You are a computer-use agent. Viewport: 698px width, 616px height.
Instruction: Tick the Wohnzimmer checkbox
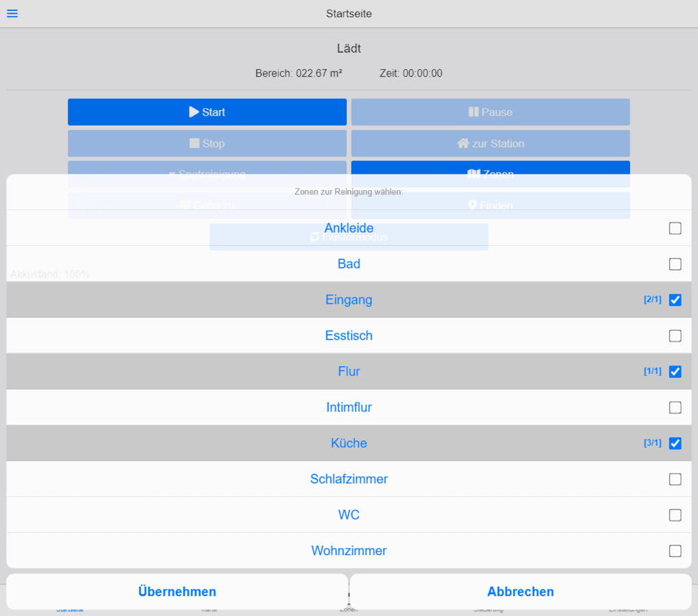[x=675, y=551]
